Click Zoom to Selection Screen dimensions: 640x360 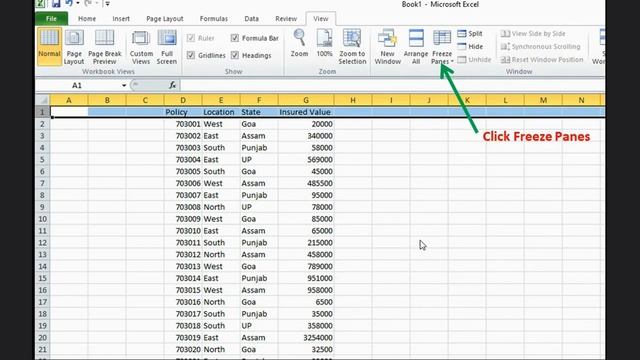pyautogui.click(x=352, y=47)
